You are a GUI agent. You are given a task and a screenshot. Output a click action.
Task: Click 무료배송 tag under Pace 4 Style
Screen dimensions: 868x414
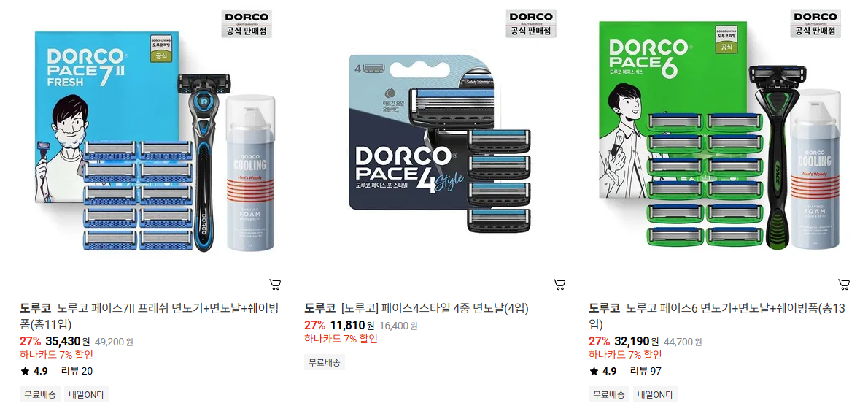pyautogui.click(x=325, y=362)
